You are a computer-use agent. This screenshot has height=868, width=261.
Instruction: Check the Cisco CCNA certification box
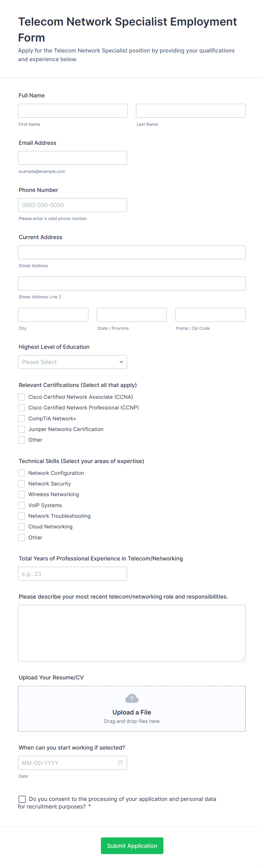(x=22, y=397)
